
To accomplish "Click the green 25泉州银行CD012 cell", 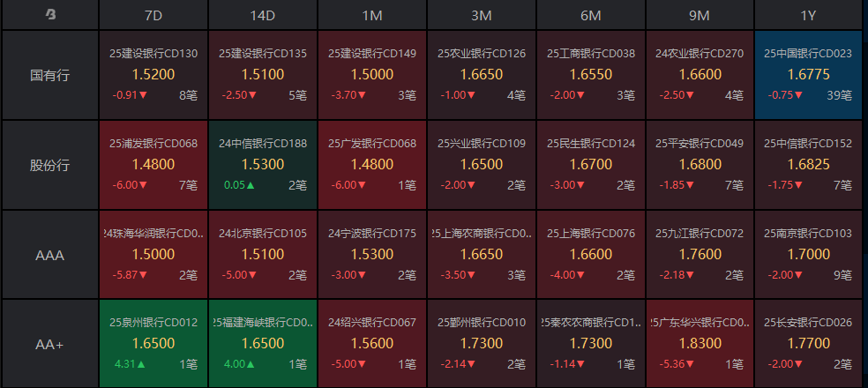I will point(153,344).
